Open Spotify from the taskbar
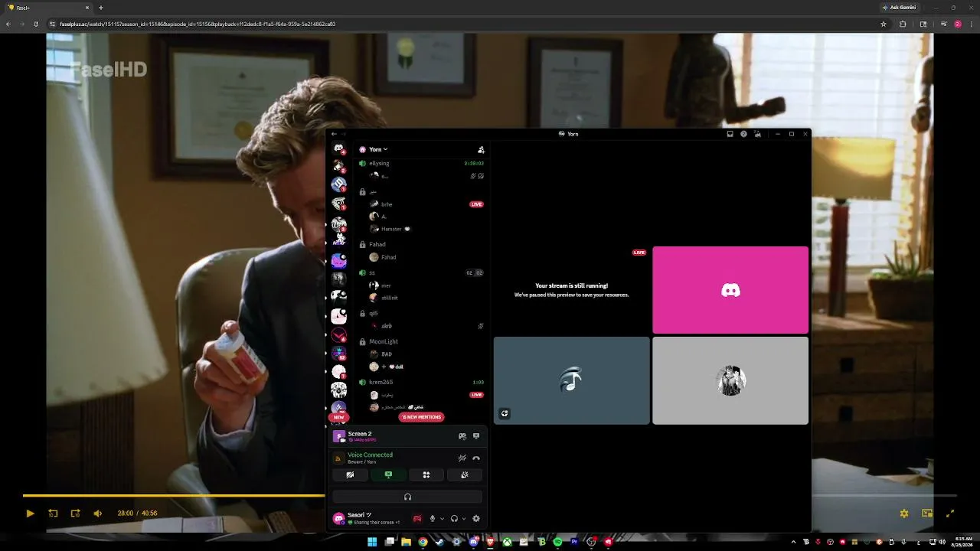The image size is (980, 551). pos(557,542)
